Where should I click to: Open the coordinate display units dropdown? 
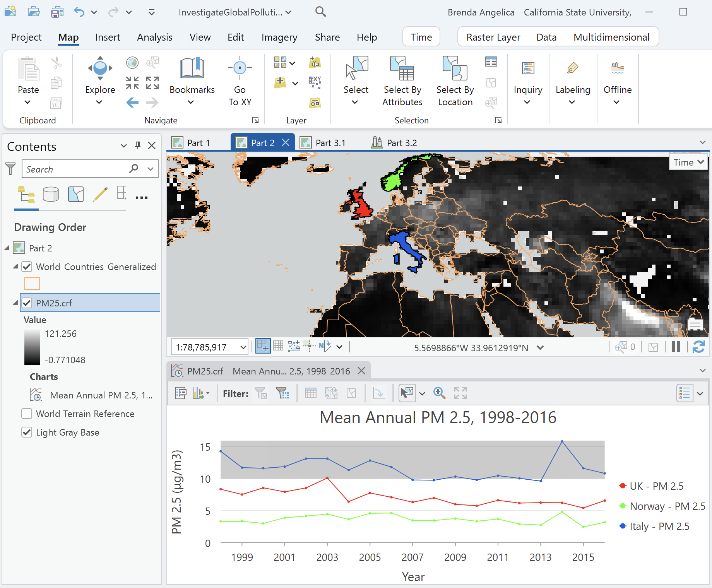point(540,347)
